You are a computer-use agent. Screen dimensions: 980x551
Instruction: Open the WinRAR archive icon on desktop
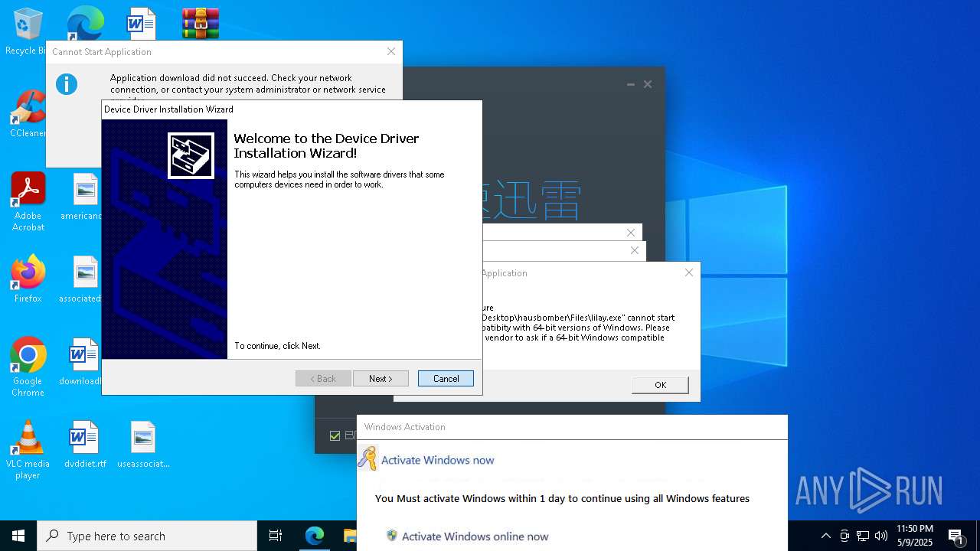point(201,23)
